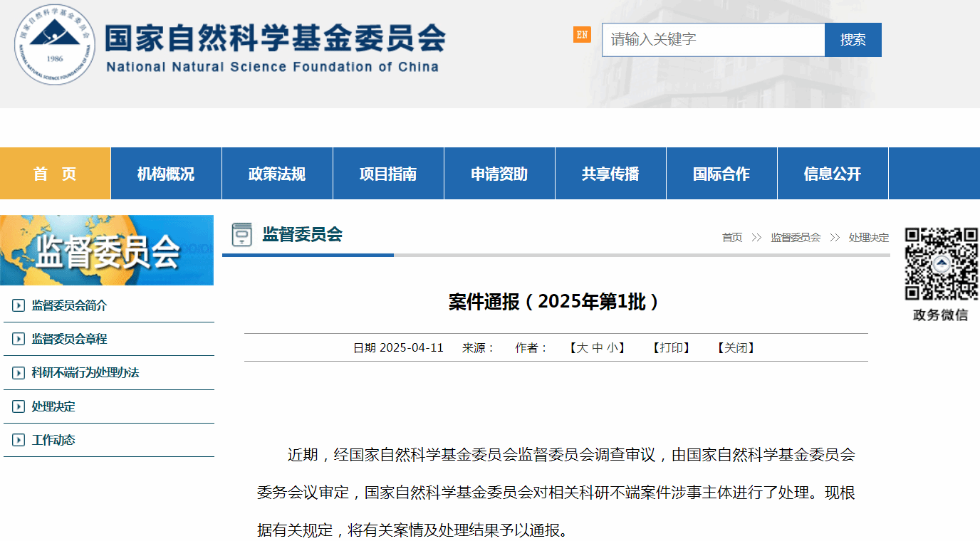This screenshot has height=541, width=980.
Task: Set font size to large (大)
Action: click(582, 348)
